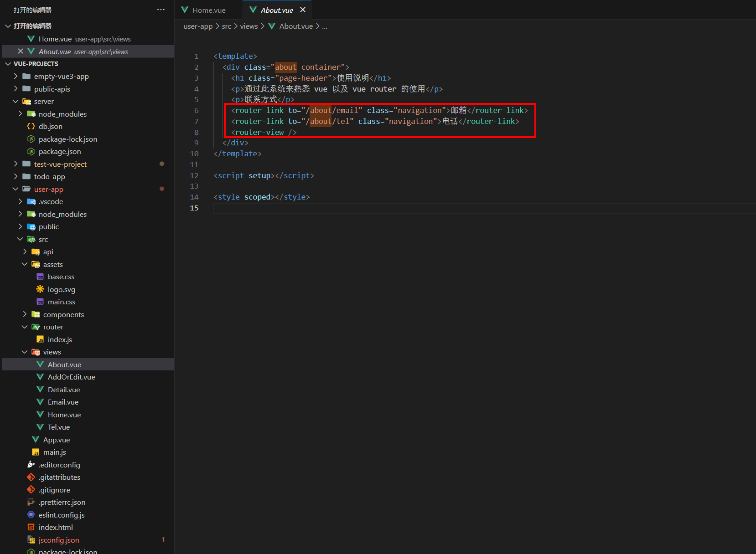Click the AddOrEdit.vue Vue icon
The height and width of the screenshot is (554, 756).
tap(40, 377)
